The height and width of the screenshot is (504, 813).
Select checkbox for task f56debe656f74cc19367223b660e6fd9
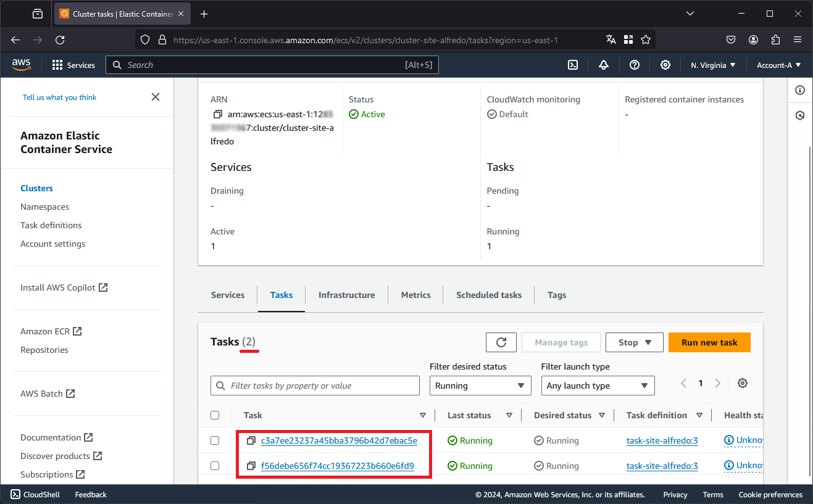tap(215, 466)
